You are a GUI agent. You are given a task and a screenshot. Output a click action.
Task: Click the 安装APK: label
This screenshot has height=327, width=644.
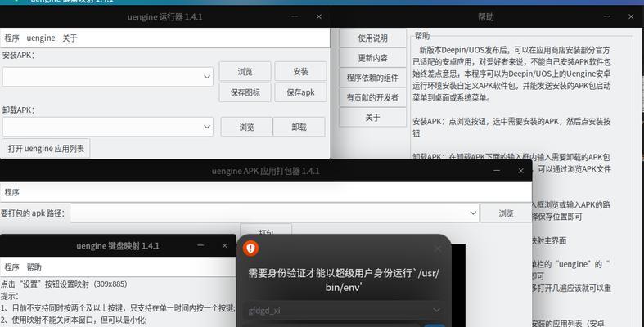pos(19,55)
